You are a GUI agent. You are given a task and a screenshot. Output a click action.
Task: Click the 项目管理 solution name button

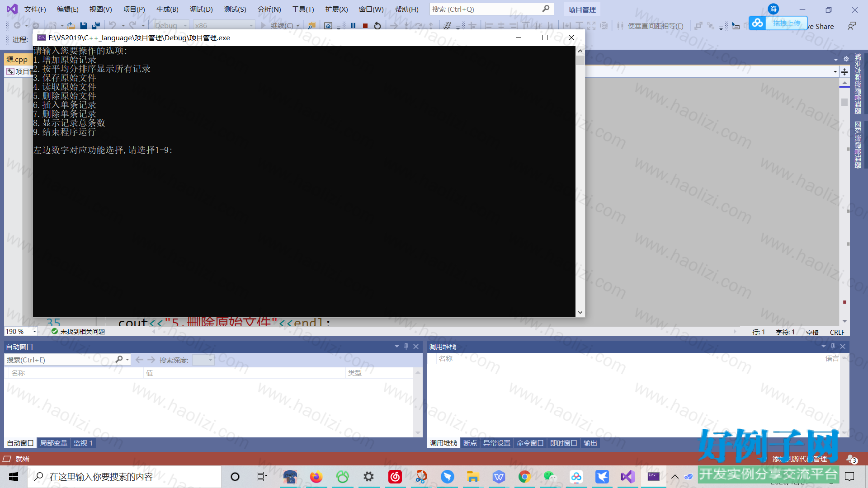(x=582, y=9)
